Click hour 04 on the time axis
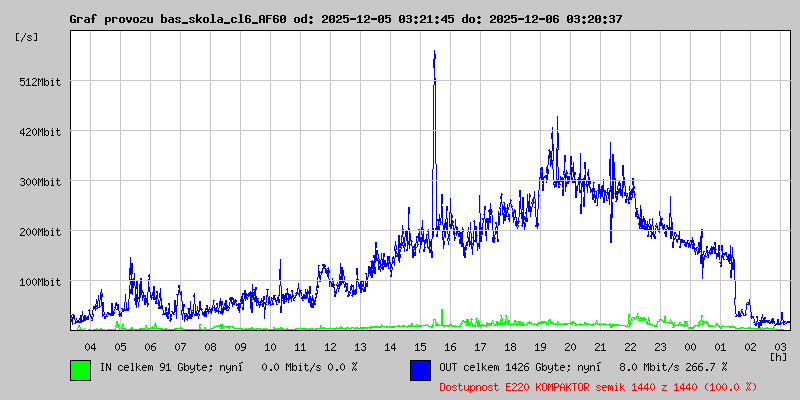Screen dimensions: 800x400 [x=90, y=346]
